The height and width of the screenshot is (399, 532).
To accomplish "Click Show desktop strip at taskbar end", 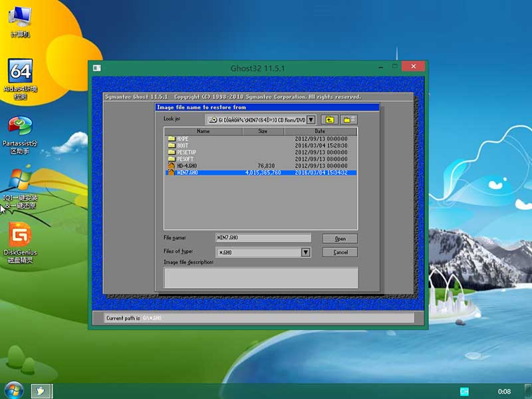I will [528, 391].
